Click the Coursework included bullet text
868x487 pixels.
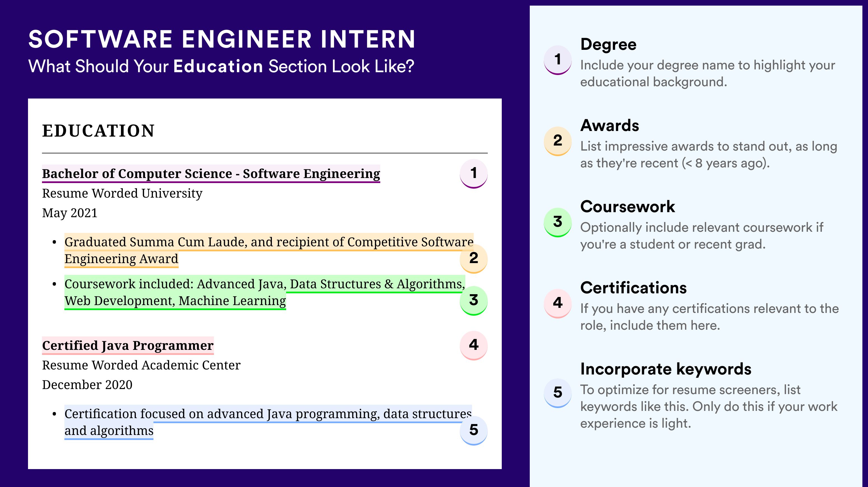(265, 292)
